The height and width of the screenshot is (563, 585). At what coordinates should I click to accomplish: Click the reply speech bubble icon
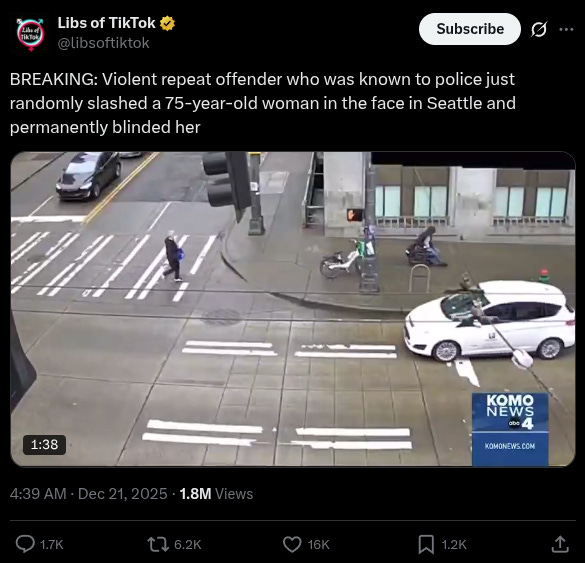pyautogui.click(x=25, y=544)
